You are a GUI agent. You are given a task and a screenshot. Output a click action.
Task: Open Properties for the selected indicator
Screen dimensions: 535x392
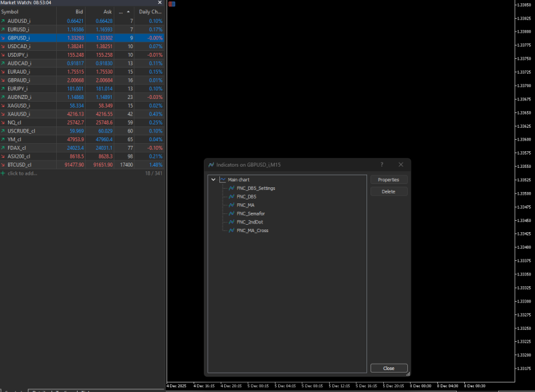coord(389,179)
